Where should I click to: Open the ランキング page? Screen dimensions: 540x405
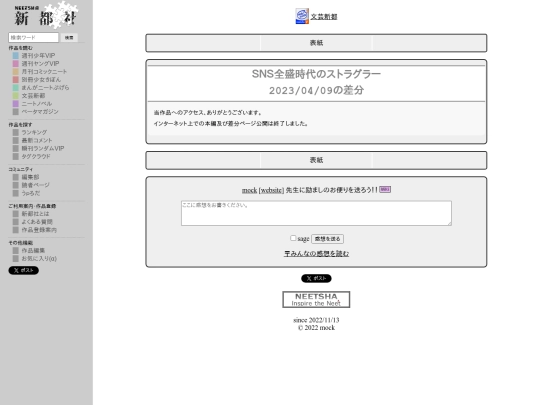pos(34,132)
